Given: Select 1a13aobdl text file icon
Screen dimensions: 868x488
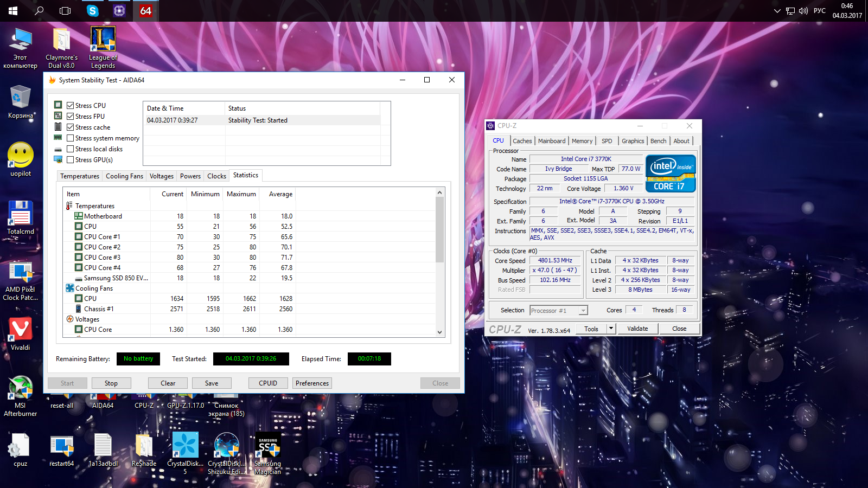Looking at the screenshot, I should (x=103, y=450).
